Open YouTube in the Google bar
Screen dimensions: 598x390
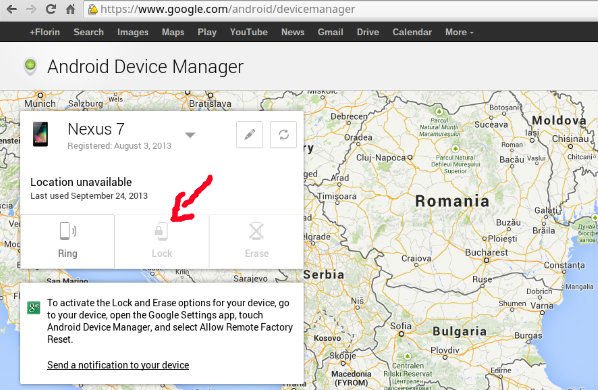(x=249, y=32)
